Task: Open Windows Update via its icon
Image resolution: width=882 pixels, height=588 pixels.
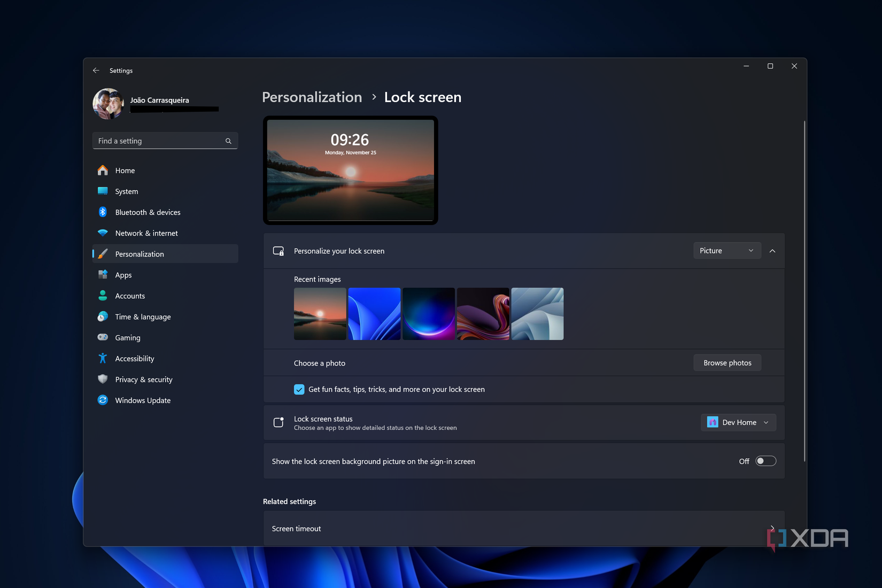Action: 103,400
